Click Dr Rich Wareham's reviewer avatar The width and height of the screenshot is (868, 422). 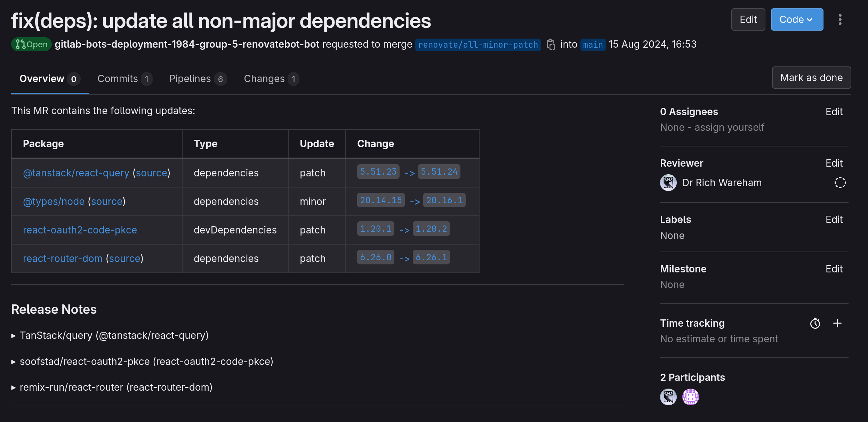tap(668, 183)
